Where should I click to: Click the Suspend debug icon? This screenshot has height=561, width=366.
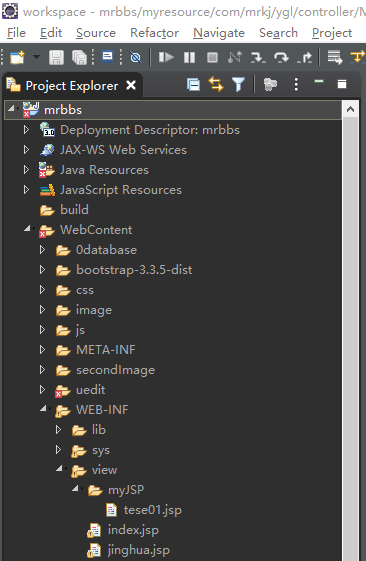[189, 57]
